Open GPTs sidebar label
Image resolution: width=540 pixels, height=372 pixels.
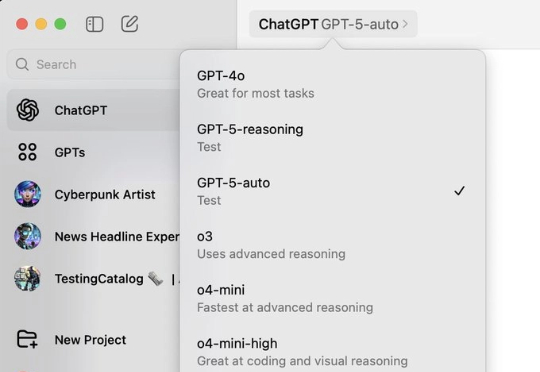click(x=70, y=152)
